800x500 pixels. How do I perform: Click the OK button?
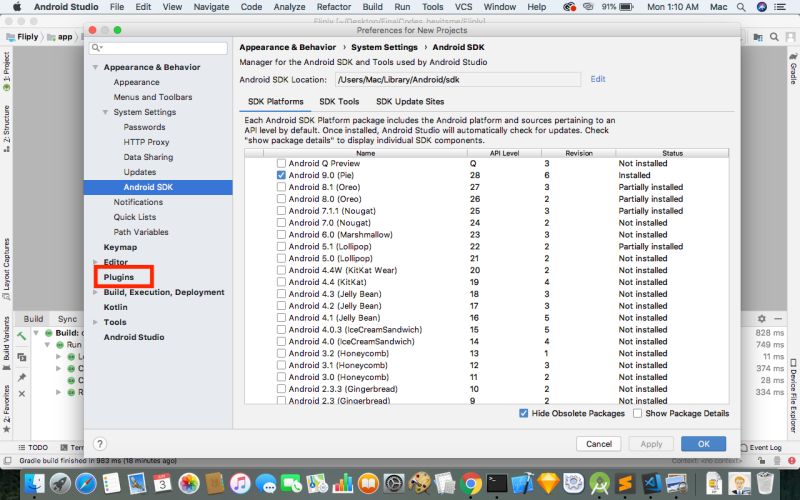click(x=704, y=444)
